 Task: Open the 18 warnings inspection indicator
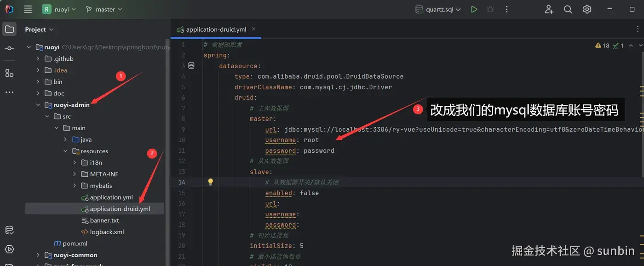click(x=603, y=46)
